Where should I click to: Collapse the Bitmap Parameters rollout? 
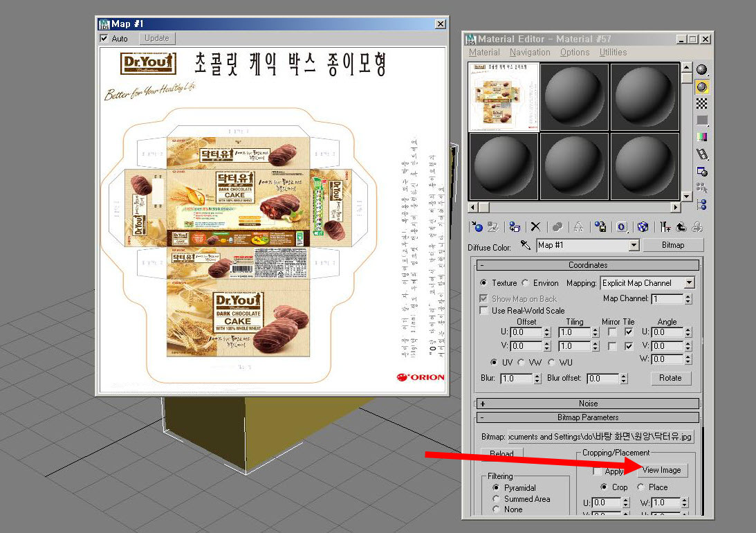coord(588,417)
